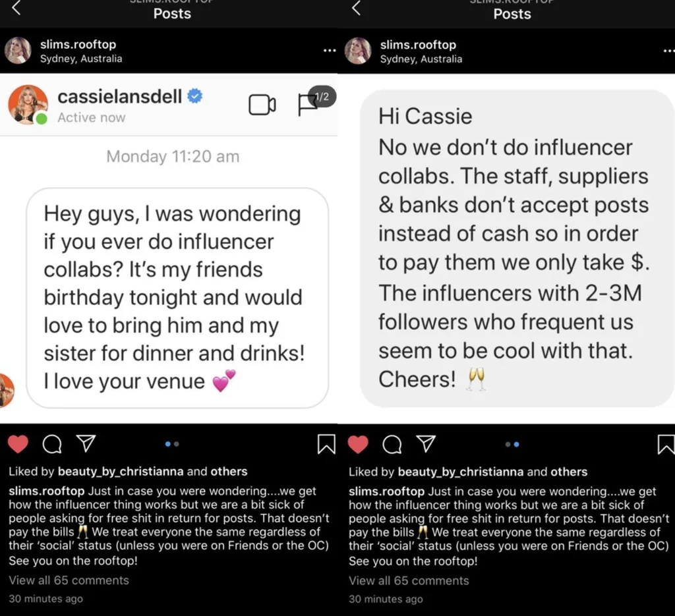Open cassielansdell avatar in chat header

click(28, 105)
